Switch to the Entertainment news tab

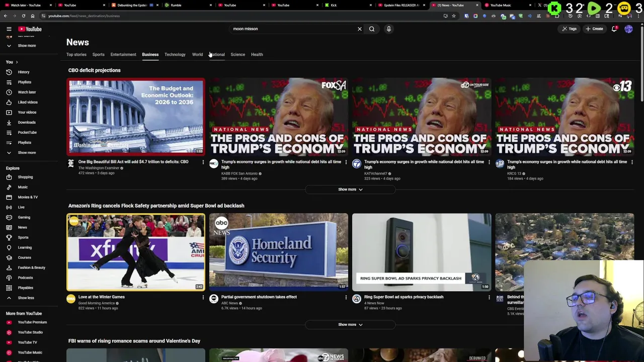pos(123,54)
